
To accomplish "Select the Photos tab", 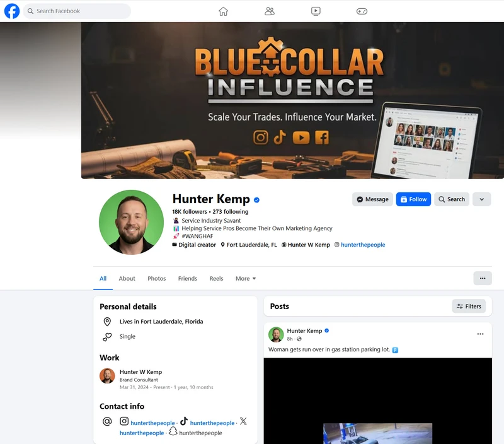I will [156, 279].
